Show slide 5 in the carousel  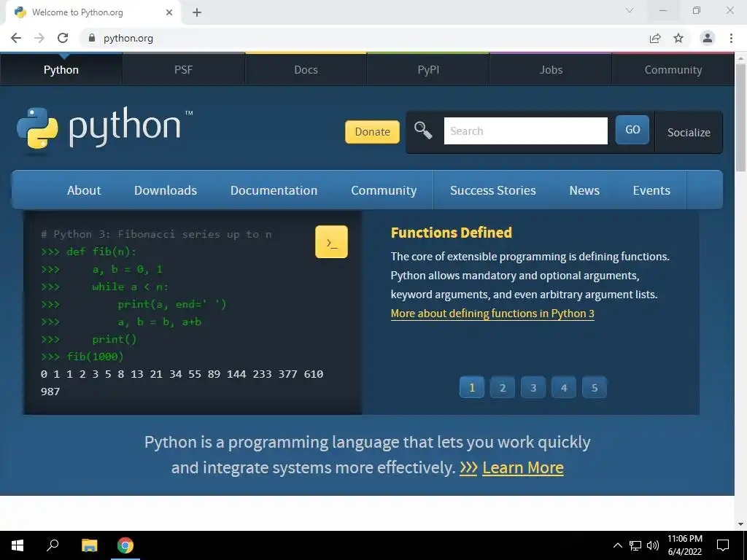594,387
